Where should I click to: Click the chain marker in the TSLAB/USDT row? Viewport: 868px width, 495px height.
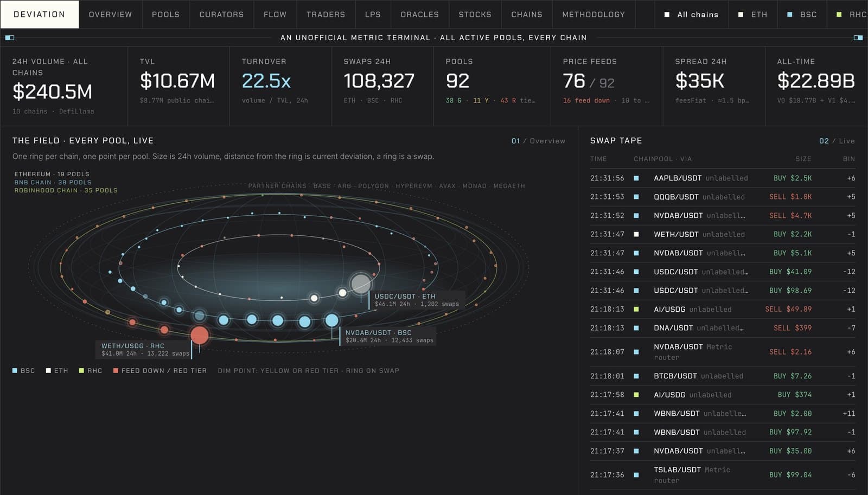coord(636,475)
